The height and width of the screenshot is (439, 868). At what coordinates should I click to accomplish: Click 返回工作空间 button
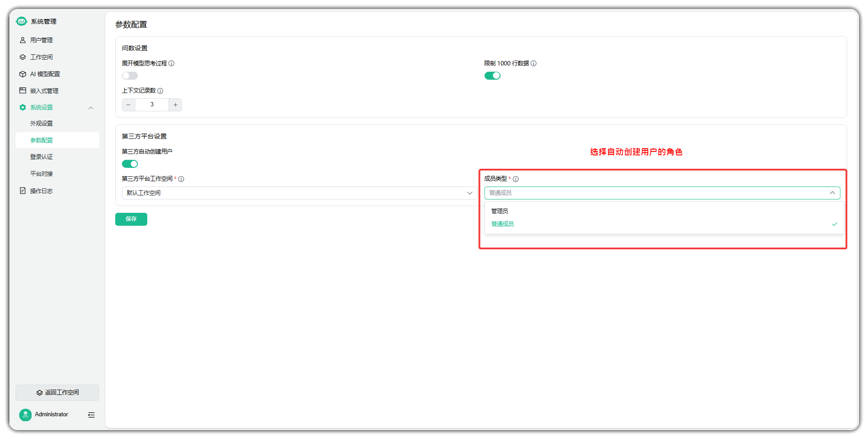(57, 393)
